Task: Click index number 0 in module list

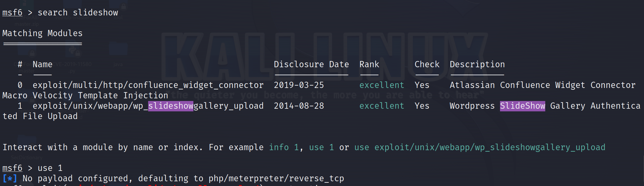Action: [20, 85]
